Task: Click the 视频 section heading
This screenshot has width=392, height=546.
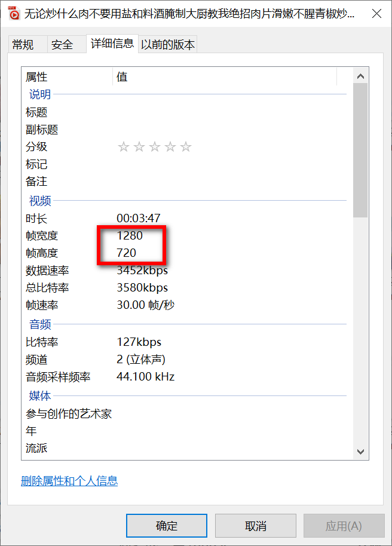Action: [x=40, y=201]
